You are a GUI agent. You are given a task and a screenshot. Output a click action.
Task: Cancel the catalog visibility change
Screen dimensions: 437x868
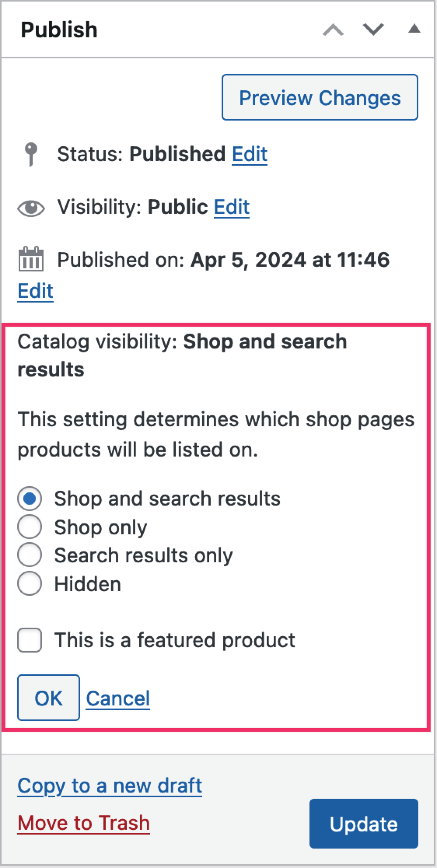point(118,698)
